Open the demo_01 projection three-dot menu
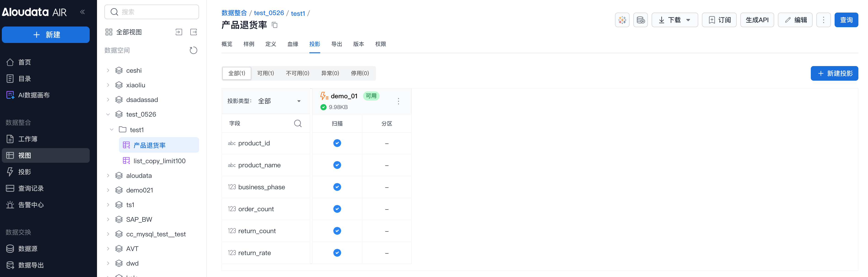This screenshot has height=277, width=868. (x=398, y=101)
